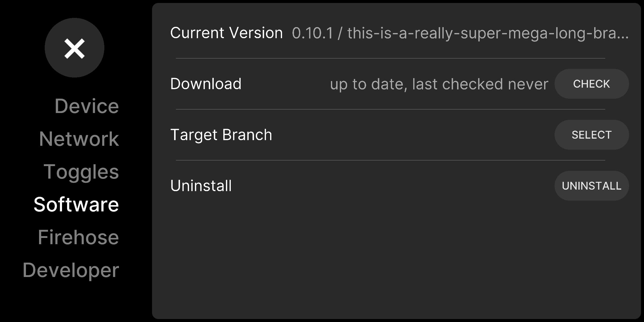Switch to the Network settings section
644x322 pixels.
pyautogui.click(x=79, y=139)
